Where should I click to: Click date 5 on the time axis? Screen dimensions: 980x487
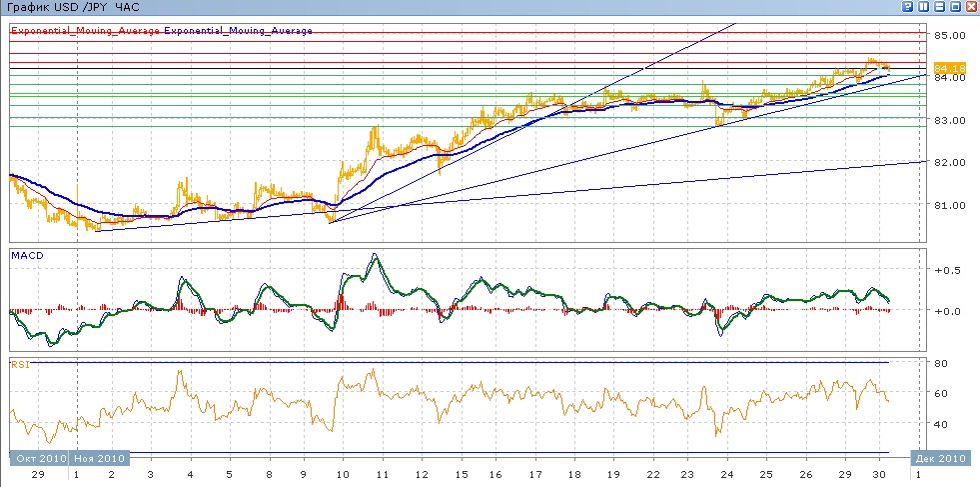pyautogui.click(x=229, y=475)
